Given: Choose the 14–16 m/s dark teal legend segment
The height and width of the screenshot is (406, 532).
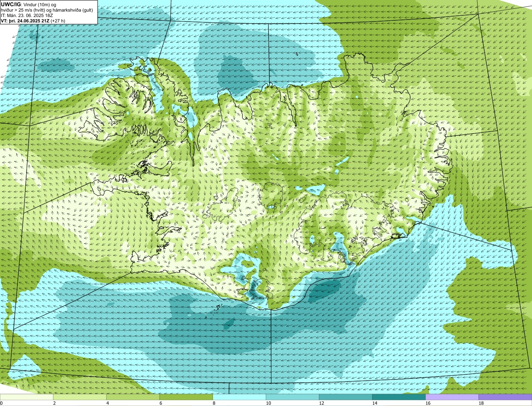Looking at the screenshot, I should tap(399, 397).
